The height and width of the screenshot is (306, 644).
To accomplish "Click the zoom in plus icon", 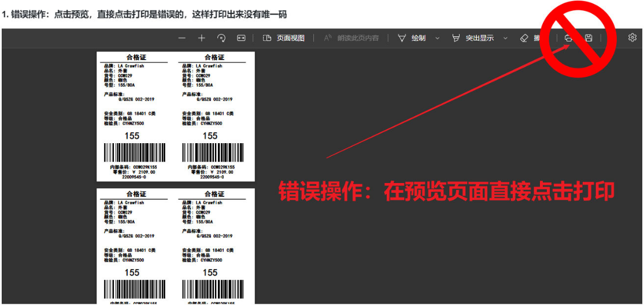I will [201, 38].
